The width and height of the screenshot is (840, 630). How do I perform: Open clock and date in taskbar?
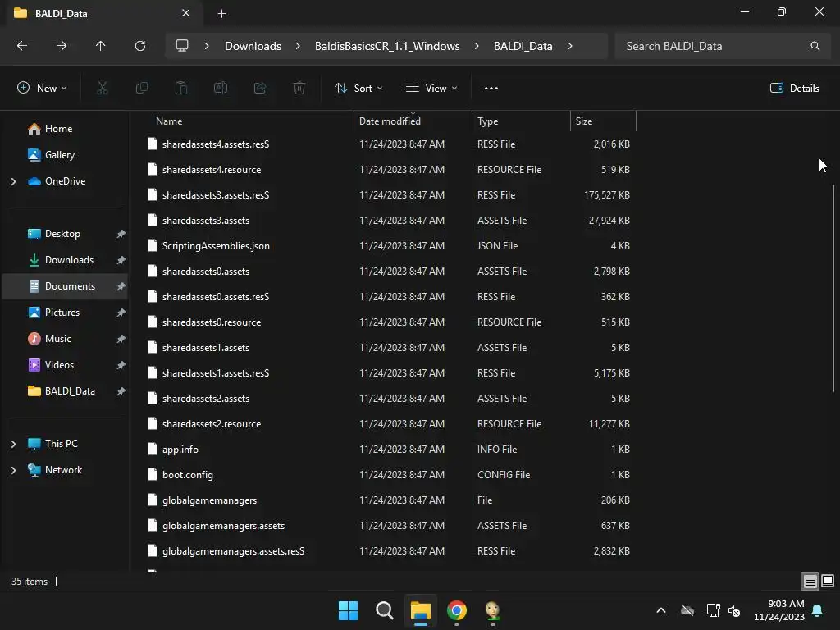pyautogui.click(x=779, y=610)
